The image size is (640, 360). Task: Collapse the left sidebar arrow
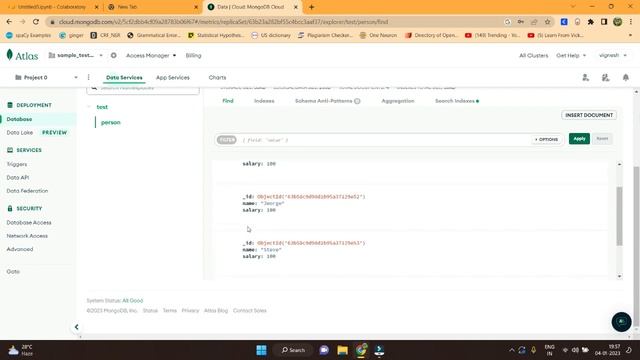[x=76, y=327]
